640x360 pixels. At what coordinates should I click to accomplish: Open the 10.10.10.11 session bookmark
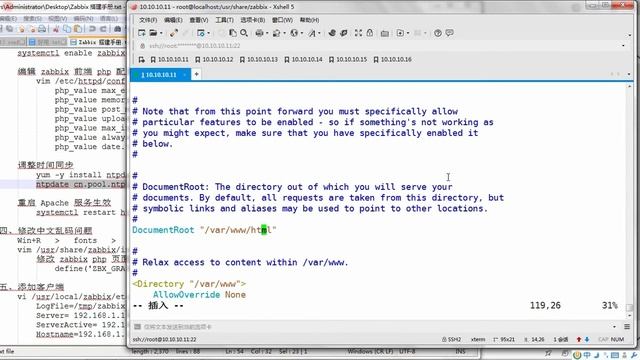pos(169,60)
